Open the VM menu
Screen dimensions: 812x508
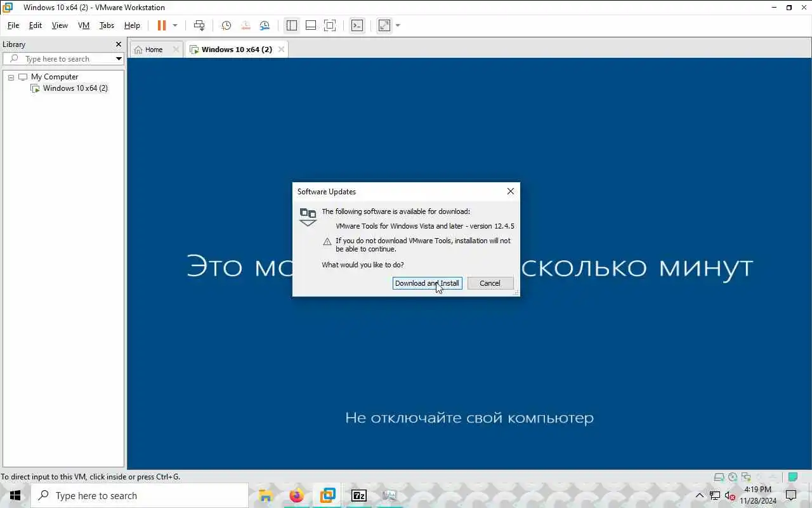click(84, 25)
